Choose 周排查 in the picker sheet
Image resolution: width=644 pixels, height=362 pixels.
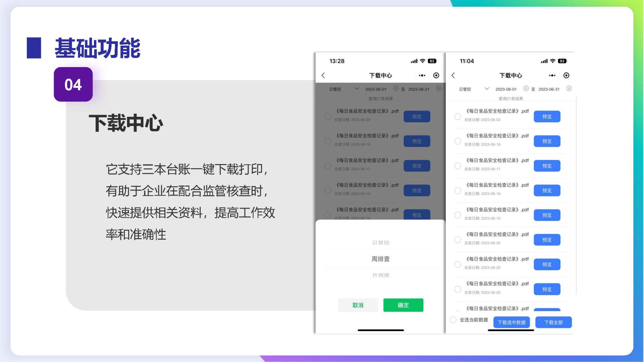pyautogui.click(x=380, y=259)
